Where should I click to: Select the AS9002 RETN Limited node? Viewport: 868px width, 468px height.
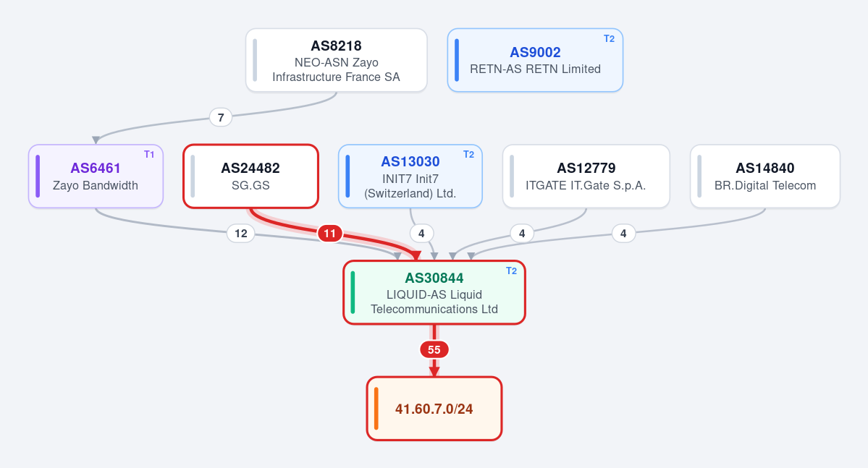click(535, 60)
